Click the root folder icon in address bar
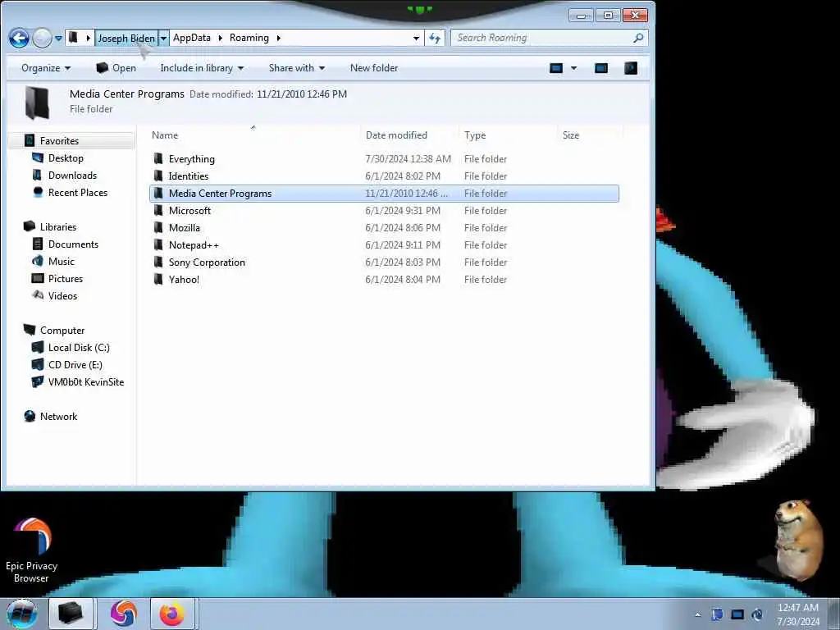This screenshot has width=840, height=630. [x=73, y=38]
